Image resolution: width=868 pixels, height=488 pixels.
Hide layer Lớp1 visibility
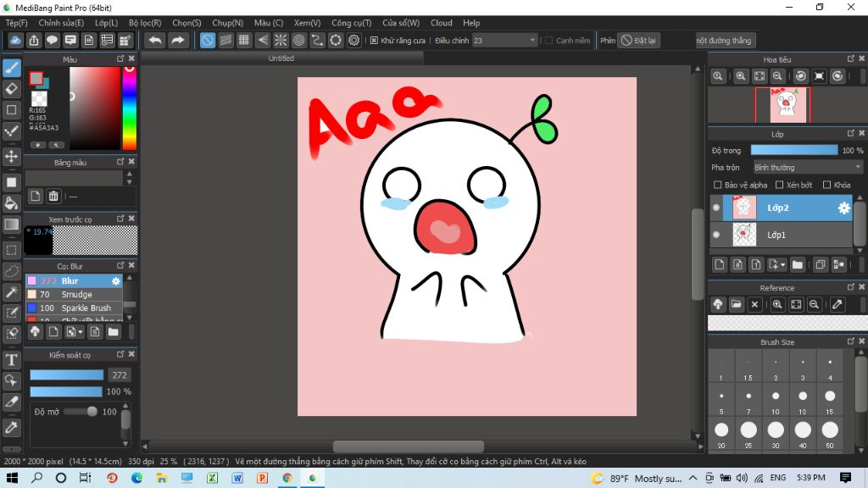tap(716, 235)
